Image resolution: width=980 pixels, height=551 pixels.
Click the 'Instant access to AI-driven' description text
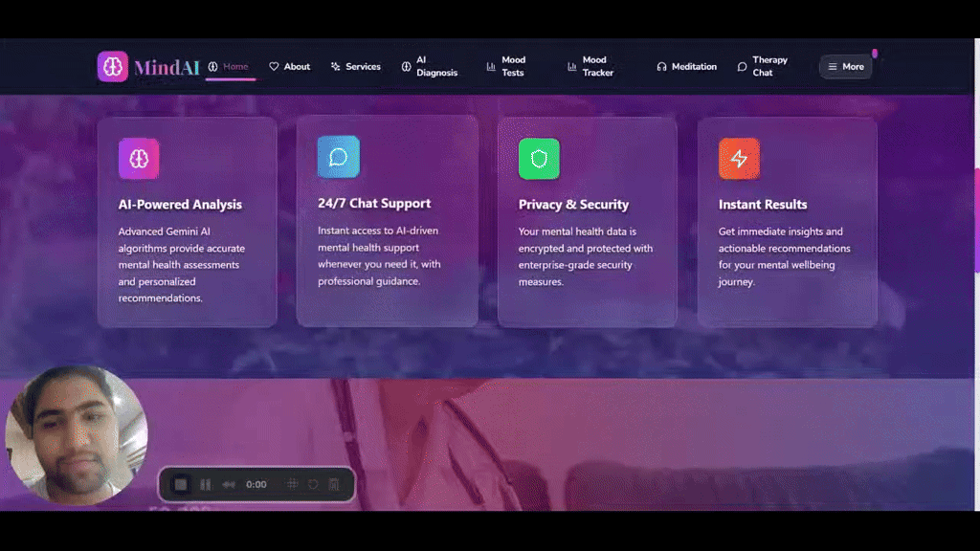click(379, 255)
